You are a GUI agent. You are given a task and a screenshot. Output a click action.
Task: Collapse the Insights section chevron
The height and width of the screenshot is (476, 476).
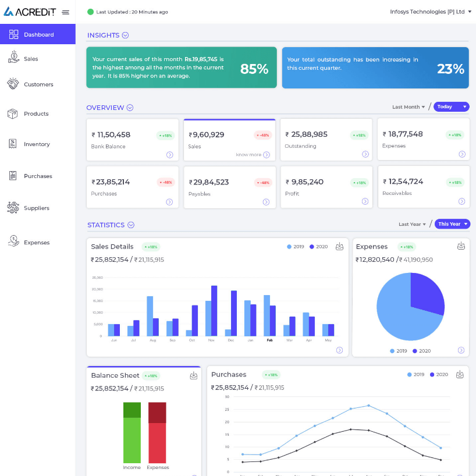[125, 35]
